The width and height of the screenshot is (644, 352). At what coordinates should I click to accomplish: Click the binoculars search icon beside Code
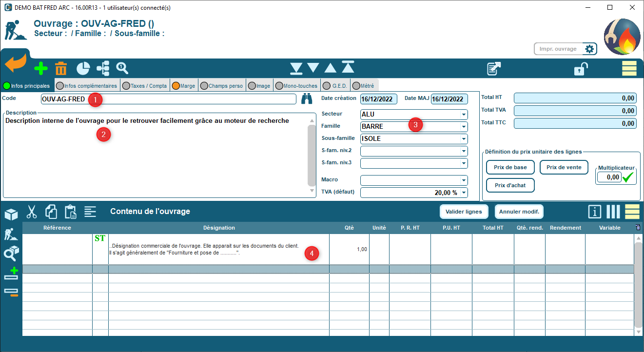[x=306, y=99]
